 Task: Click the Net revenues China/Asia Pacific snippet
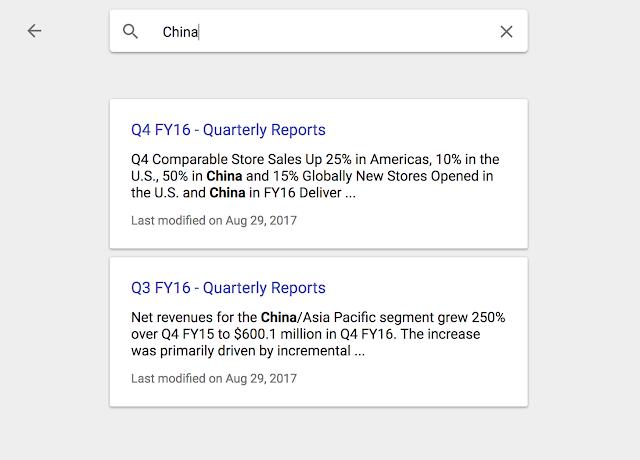pyautogui.click(x=318, y=334)
